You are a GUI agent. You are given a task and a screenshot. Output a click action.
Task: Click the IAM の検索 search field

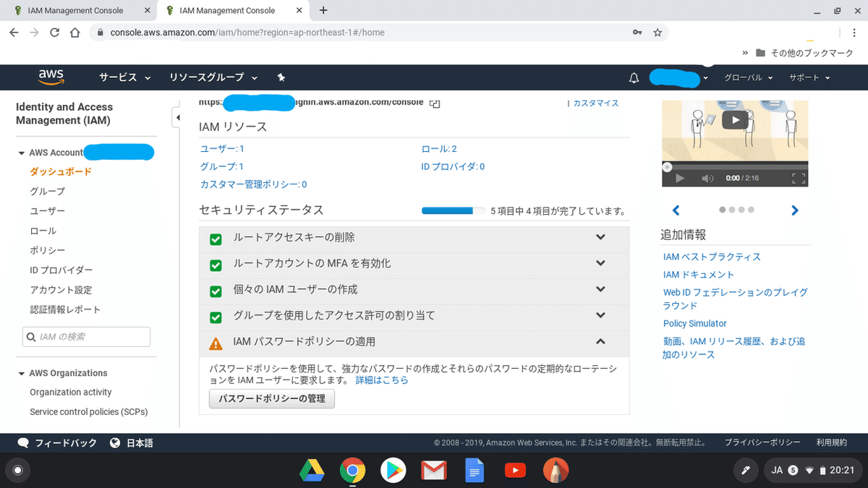click(86, 336)
